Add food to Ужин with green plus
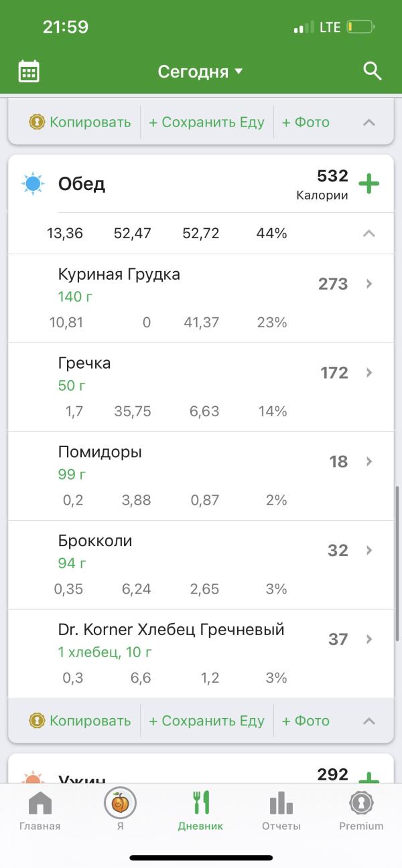The image size is (402, 868). coord(369,778)
